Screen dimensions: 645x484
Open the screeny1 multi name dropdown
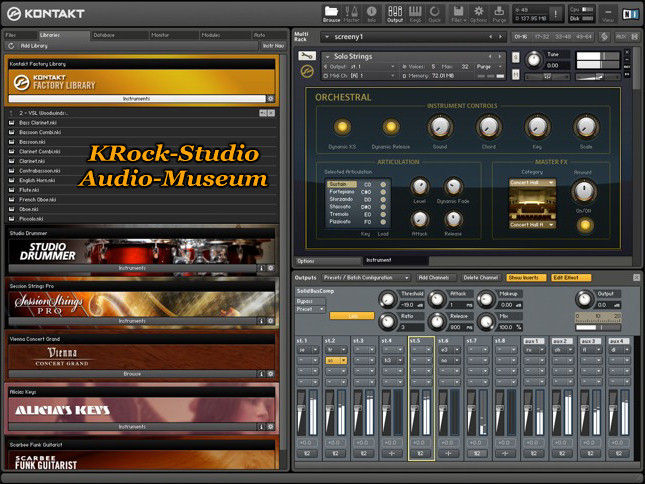point(327,37)
